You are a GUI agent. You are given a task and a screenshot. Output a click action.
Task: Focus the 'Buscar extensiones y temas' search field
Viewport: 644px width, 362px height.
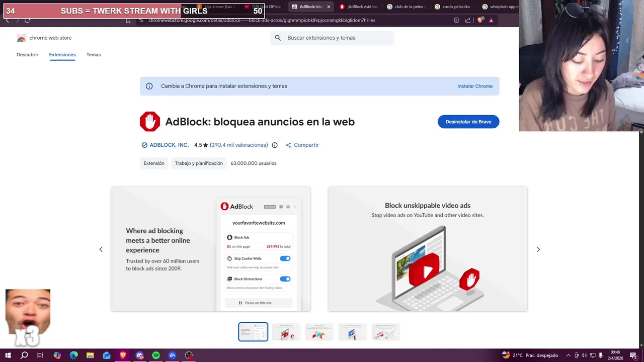(332, 38)
